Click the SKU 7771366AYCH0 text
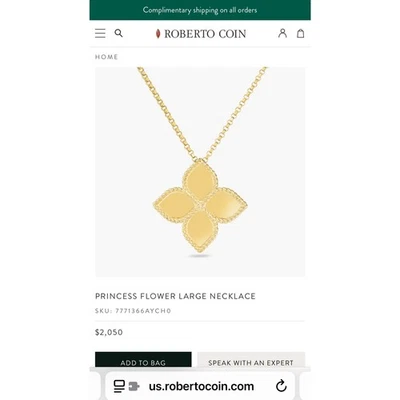This screenshot has height=400, width=400. tap(133, 311)
